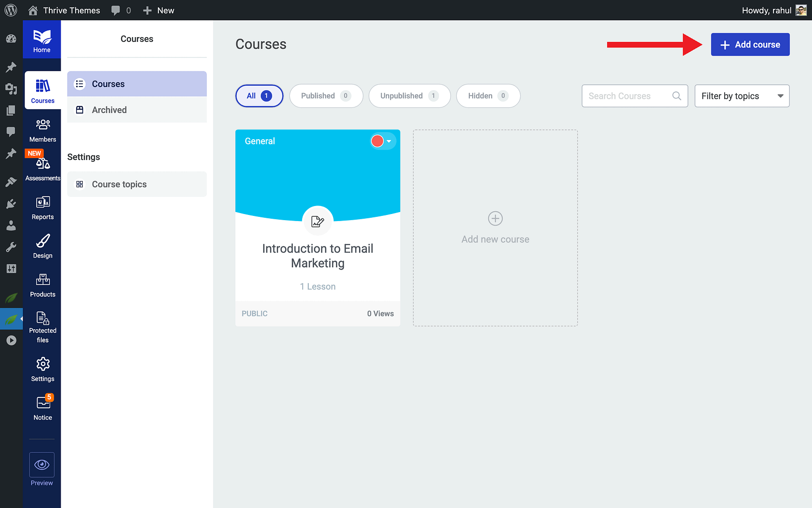Open the Protected files section

pos(42,324)
